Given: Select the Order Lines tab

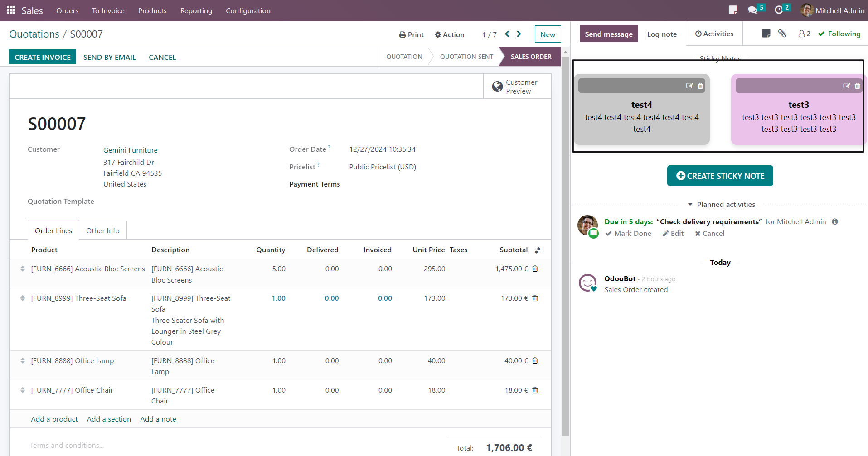Looking at the screenshot, I should click(53, 230).
